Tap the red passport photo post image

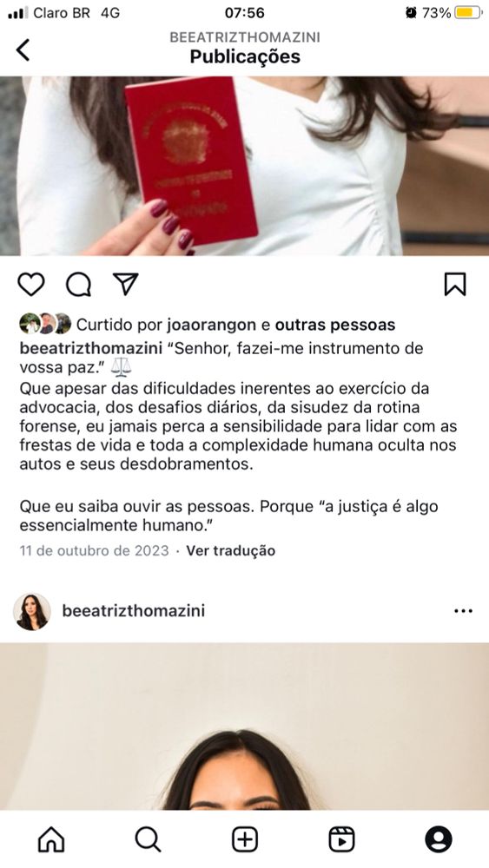[x=244, y=166]
